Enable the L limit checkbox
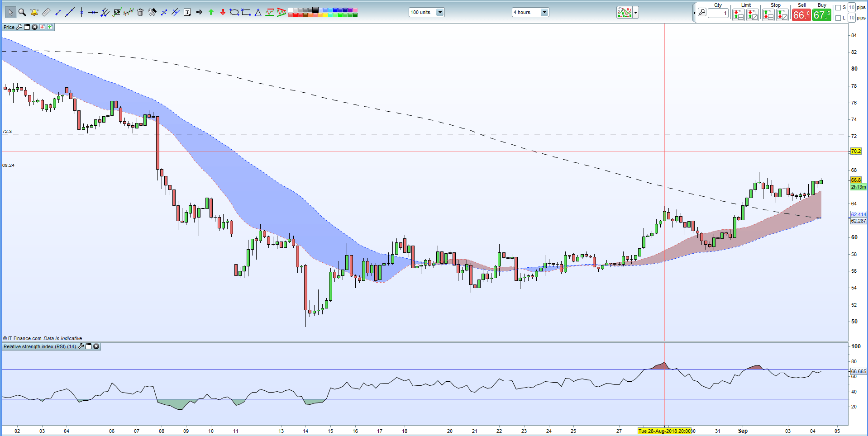The image size is (868, 436). tap(838, 18)
